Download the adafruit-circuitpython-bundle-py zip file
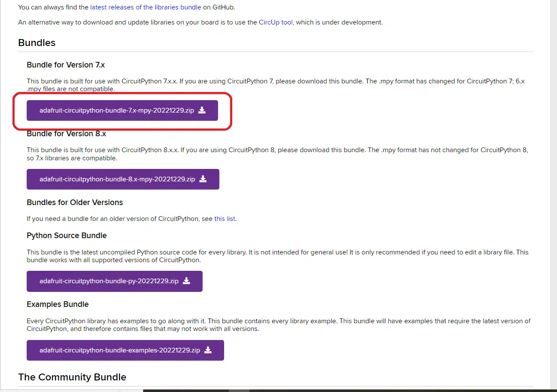 click(114, 281)
